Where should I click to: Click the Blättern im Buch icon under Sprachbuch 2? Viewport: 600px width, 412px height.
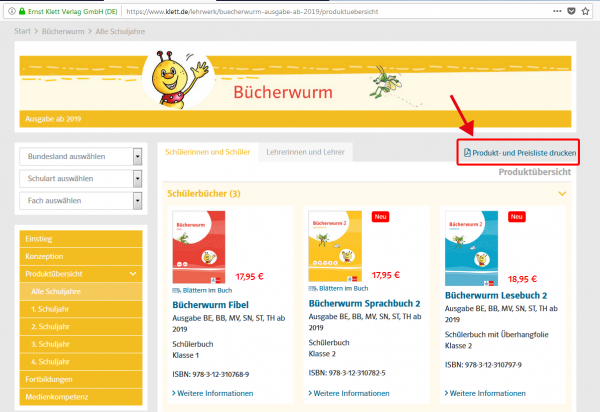tap(313, 288)
